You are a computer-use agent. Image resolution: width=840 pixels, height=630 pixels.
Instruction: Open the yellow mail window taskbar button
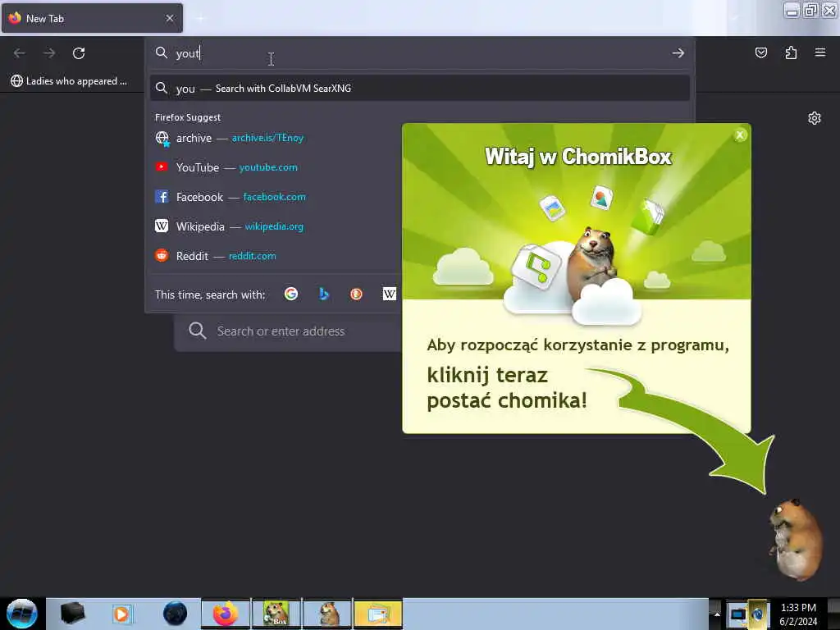coord(378,614)
